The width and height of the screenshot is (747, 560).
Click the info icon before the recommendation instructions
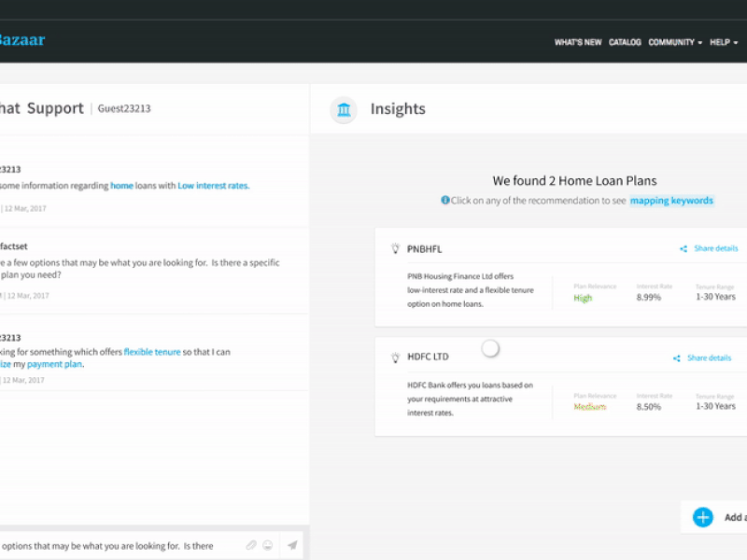coord(444,200)
